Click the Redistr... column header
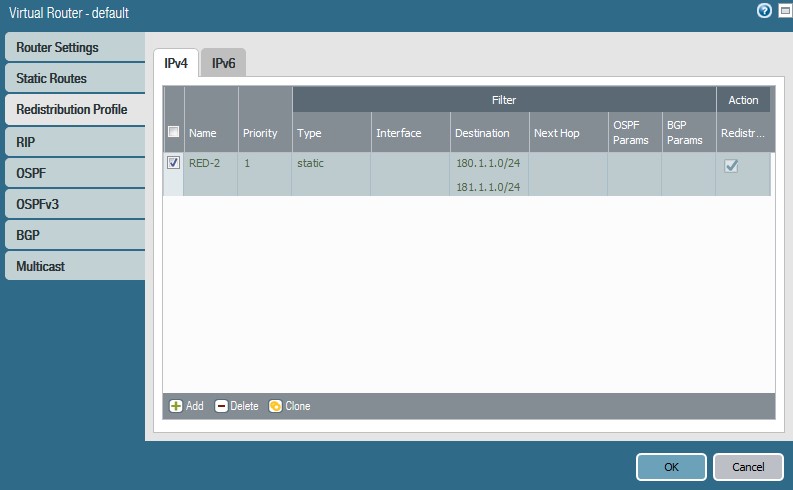 (x=743, y=132)
